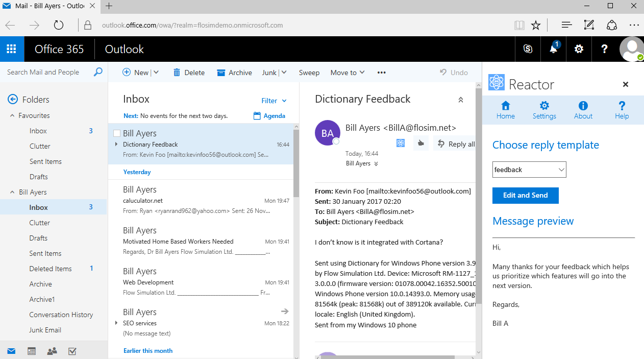Click the New mail button
This screenshot has width=644, height=359.
(135, 73)
